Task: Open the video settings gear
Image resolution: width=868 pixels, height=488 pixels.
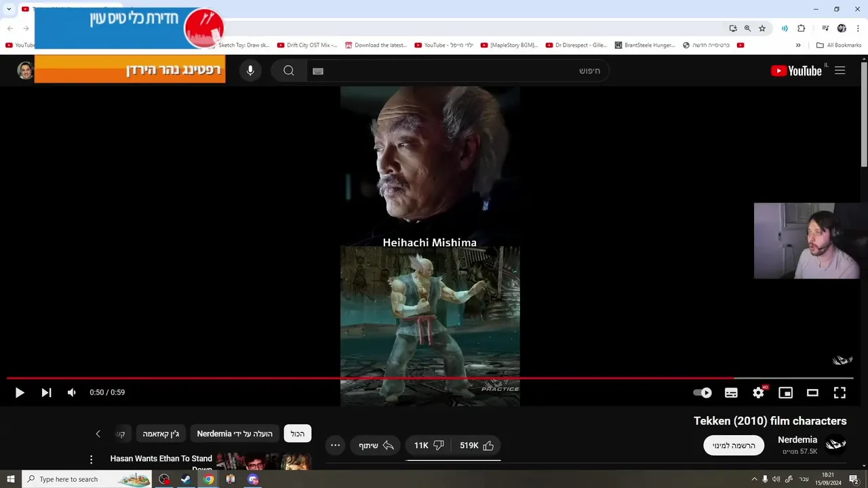Action: click(759, 392)
